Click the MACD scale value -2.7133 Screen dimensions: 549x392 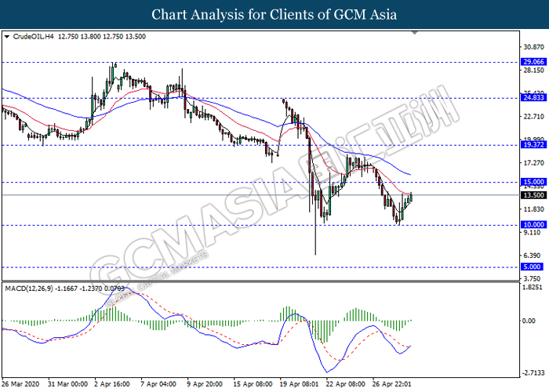(533, 373)
